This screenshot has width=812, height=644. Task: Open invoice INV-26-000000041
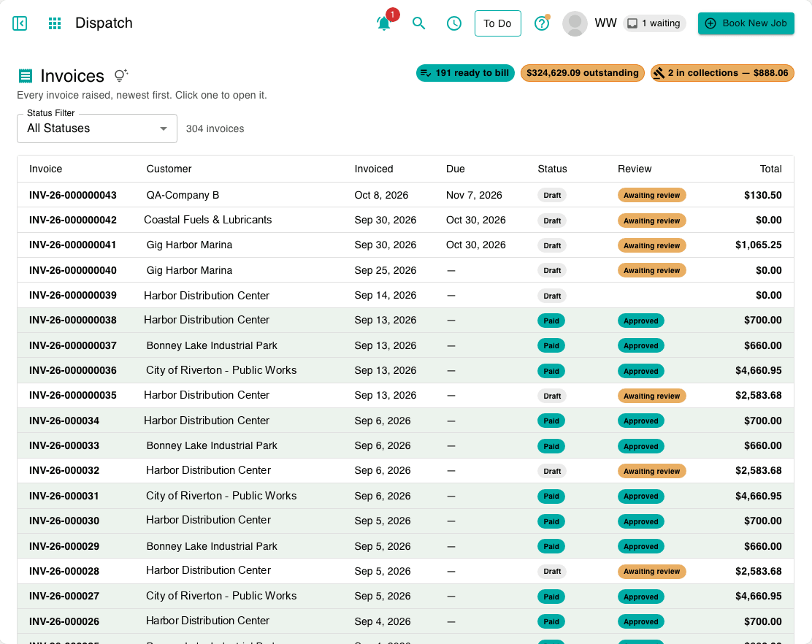pyautogui.click(x=405, y=245)
